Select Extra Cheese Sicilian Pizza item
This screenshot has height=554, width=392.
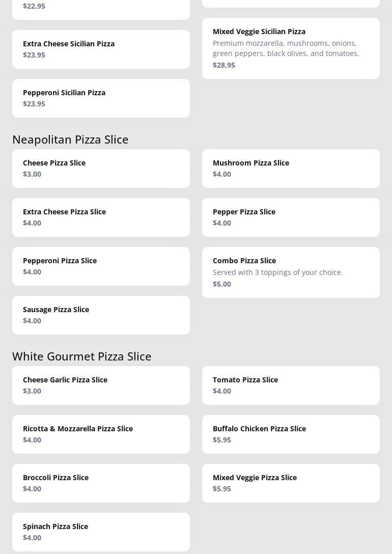click(x=101, y=49)
